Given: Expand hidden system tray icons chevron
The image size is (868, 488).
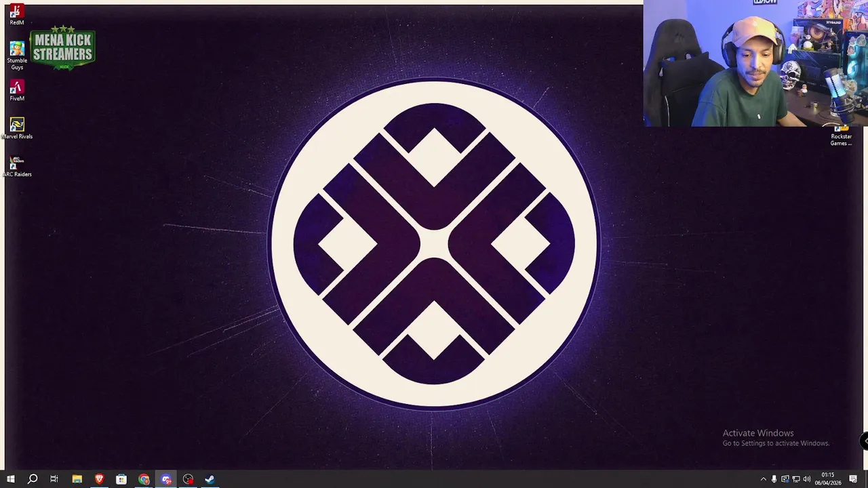Looking at the screenshot, I should coord(763,479).
